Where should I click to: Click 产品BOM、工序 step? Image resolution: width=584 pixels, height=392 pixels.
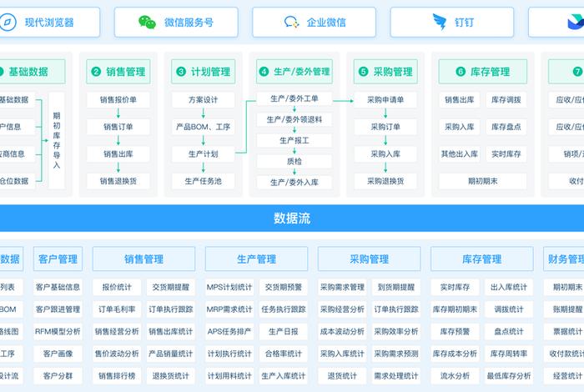(203, 127)
